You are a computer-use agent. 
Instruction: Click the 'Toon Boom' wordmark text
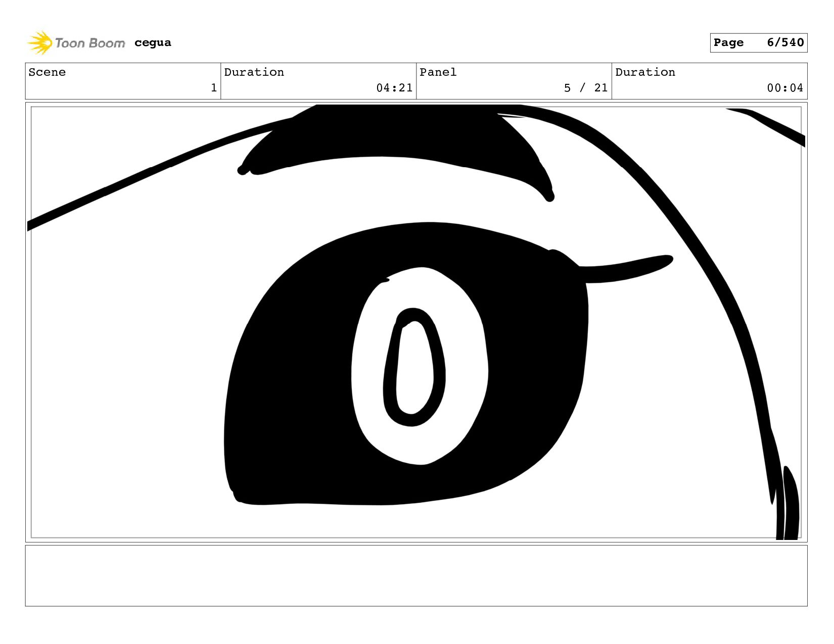90,43
